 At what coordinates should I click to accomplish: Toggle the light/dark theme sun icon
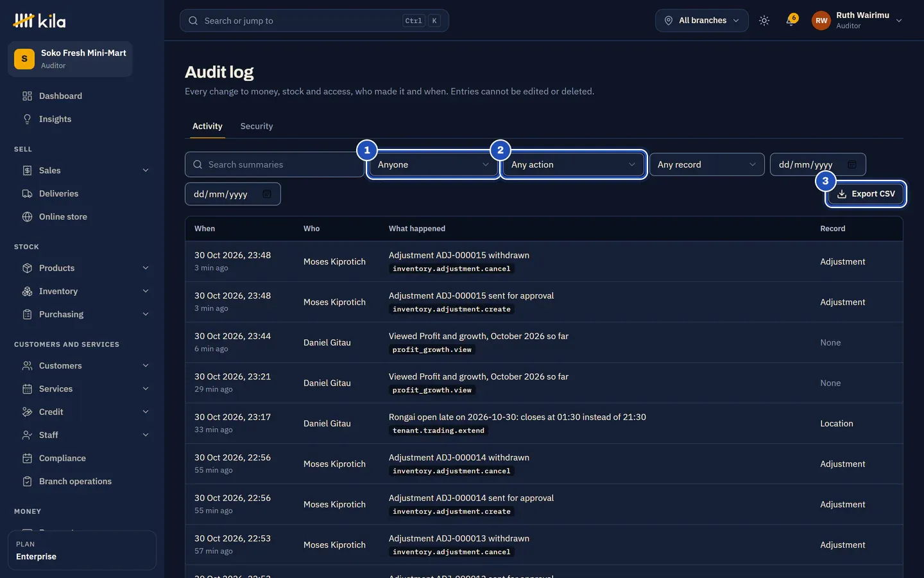click(764, 21)
